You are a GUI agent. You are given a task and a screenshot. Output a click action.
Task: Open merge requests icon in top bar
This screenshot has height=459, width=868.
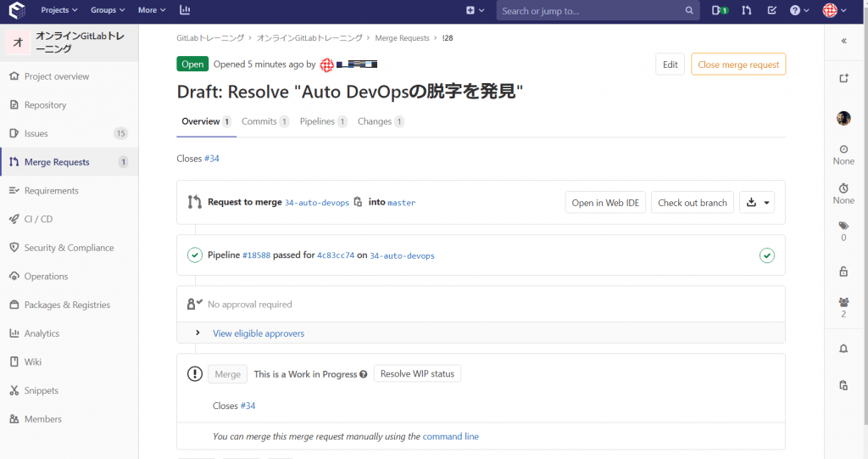click(746, 10)
